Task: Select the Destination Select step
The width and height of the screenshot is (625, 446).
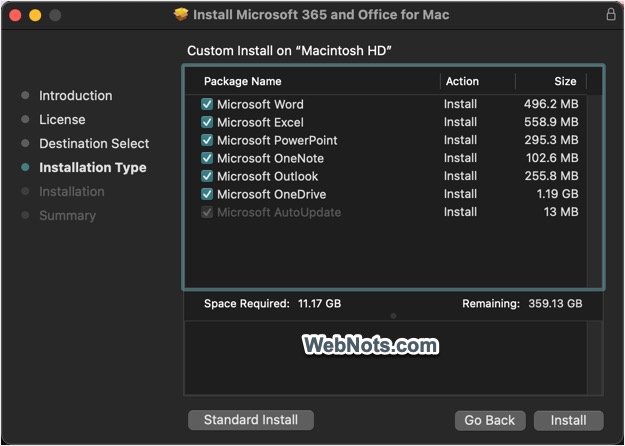Action: click(94, 143)
